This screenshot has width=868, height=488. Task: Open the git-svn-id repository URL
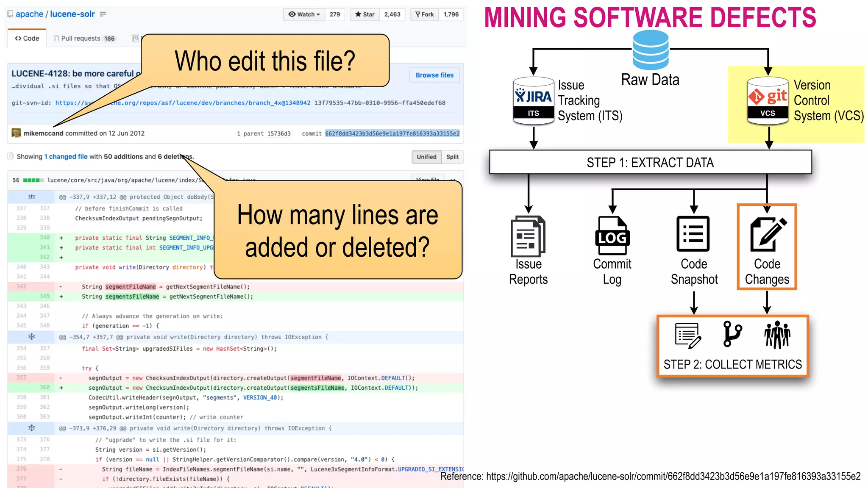pos(183,103)
